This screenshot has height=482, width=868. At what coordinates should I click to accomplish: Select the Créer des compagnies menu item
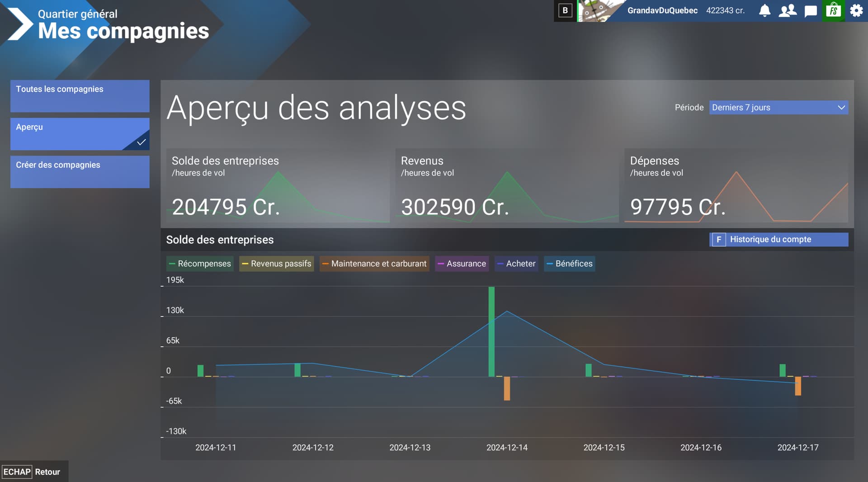[80, 172]
